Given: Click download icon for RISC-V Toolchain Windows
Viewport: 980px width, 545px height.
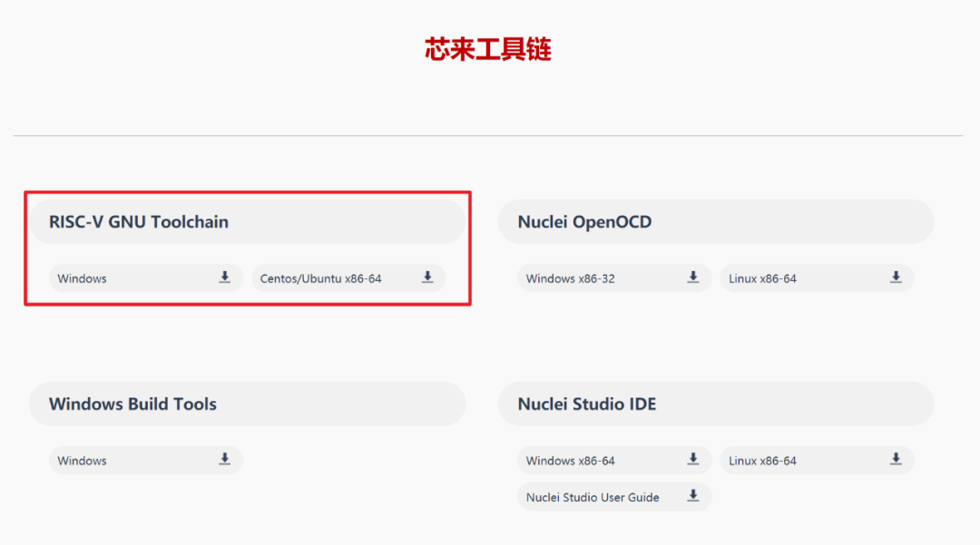Looking at the screenshot, I should tap(224, 277).
